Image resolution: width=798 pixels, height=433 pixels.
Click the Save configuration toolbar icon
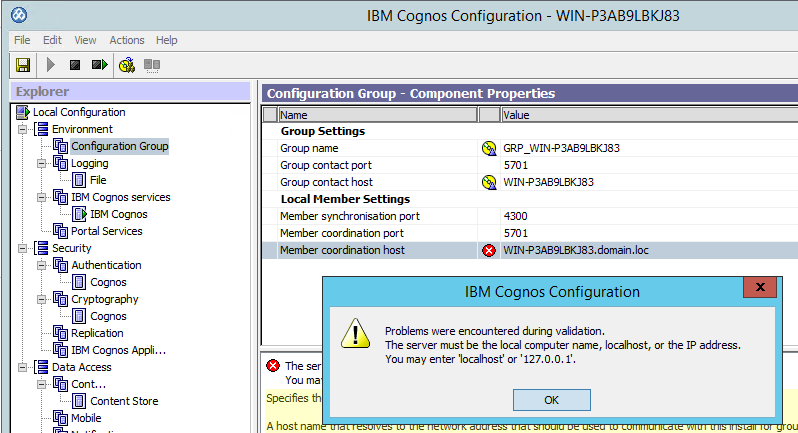[23, 65]
